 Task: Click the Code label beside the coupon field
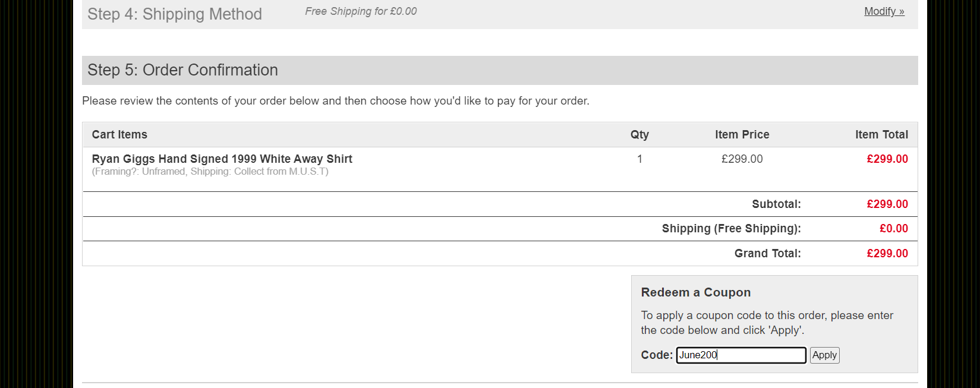[656, 355]
